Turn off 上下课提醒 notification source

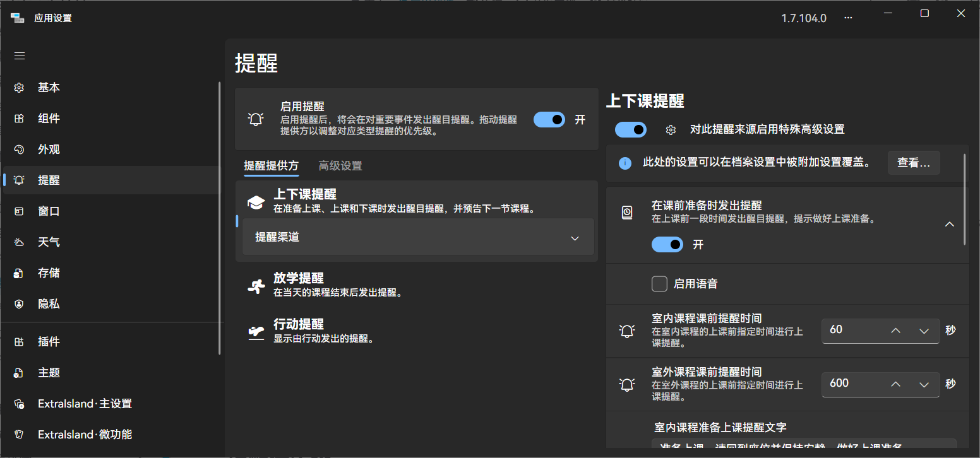[x=630, y=129]
